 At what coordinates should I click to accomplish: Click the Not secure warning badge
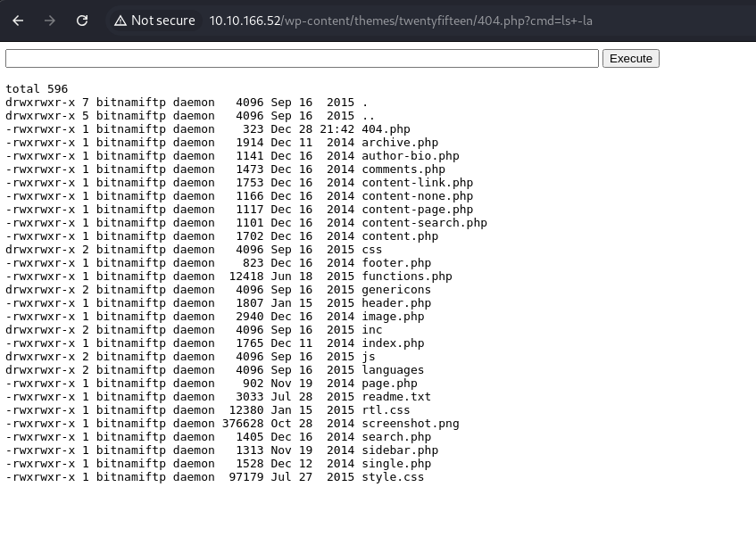pyautogui.click(x=154, y=21)
